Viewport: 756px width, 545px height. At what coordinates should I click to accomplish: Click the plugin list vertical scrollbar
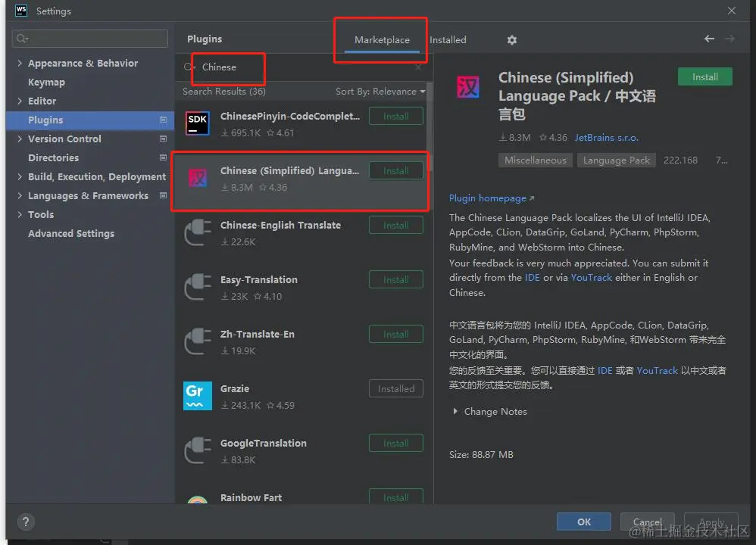tap(430, 128)
